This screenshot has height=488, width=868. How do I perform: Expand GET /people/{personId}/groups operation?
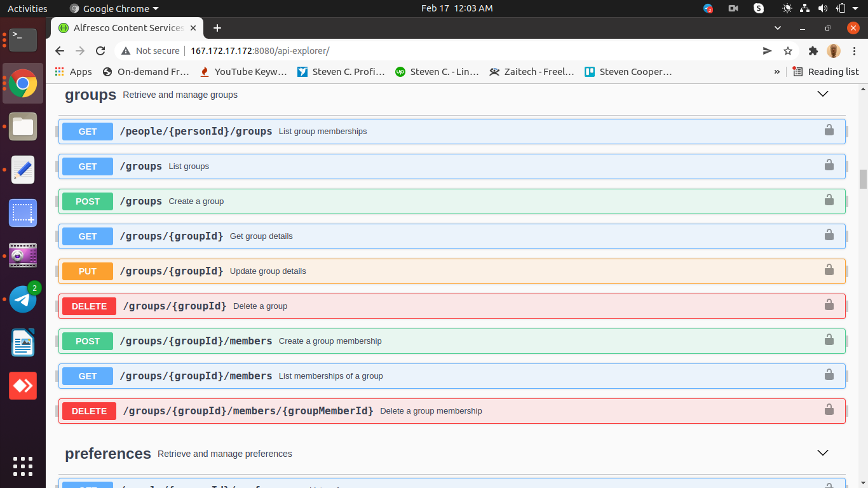tap(452, 132)
